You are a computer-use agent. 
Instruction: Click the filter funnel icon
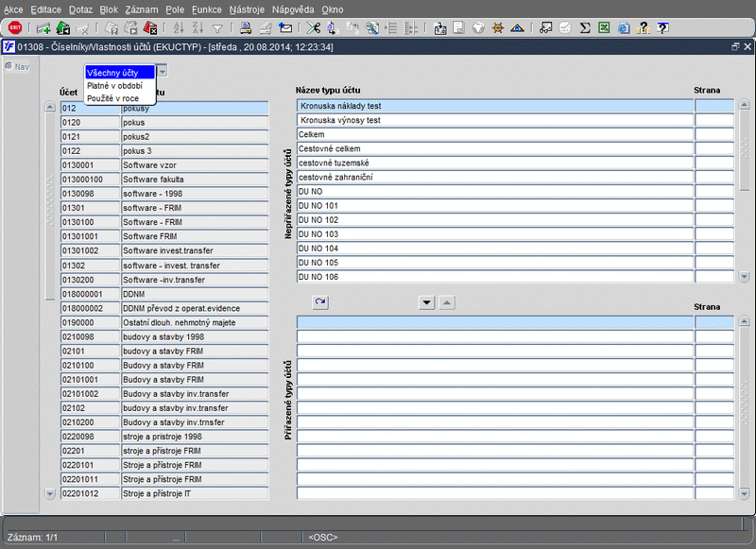(217, 28)
